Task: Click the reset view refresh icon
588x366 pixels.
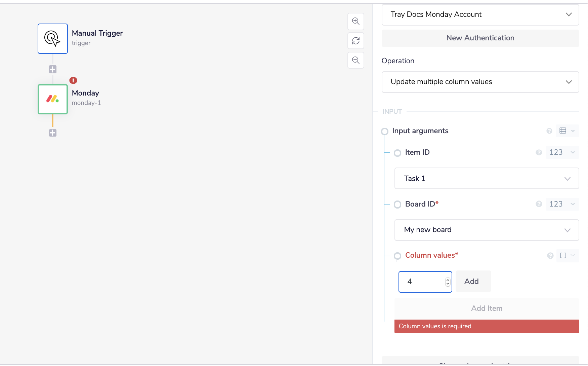Action: 355,41
